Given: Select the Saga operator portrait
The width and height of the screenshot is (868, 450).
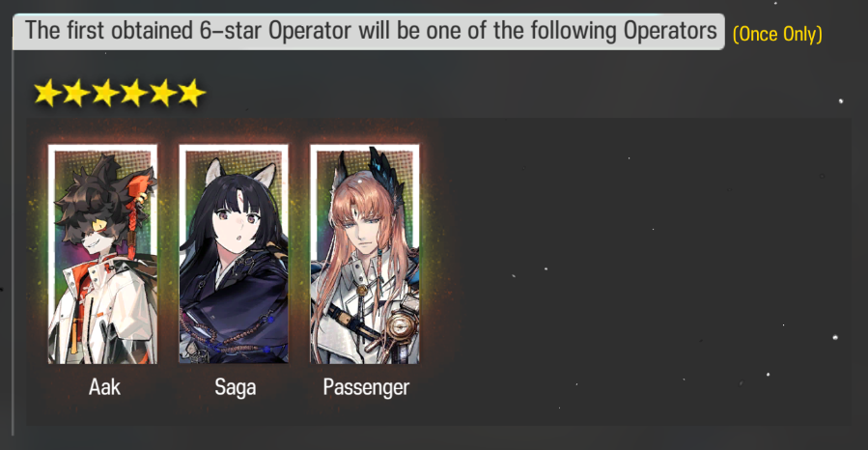Looking at the screenshot, I should pos(234,254).
